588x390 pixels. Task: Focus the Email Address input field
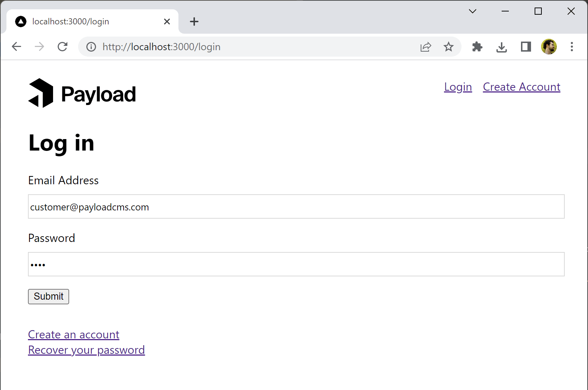(x=296, y=206)
